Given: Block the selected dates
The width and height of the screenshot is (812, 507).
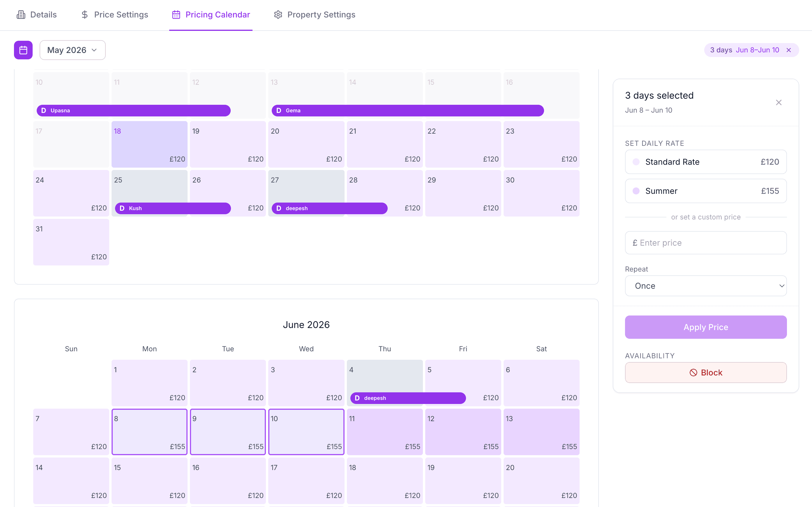Looking at the screenshot, I should coord(706,373).
